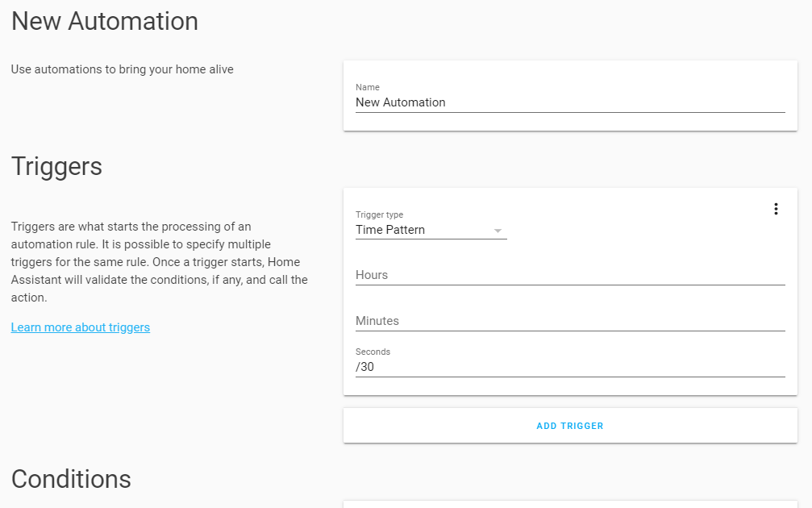Click the Seconds field containing /30

point(569,367)
